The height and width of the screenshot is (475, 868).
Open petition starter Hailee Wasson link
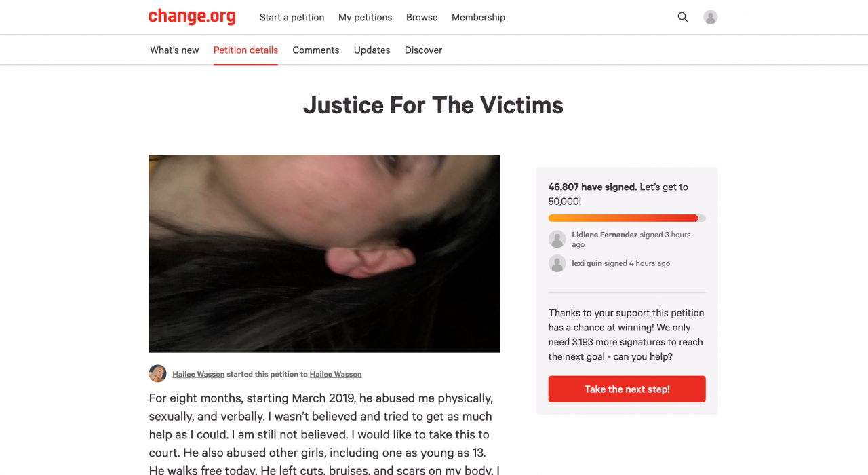(x=199, y=374)
